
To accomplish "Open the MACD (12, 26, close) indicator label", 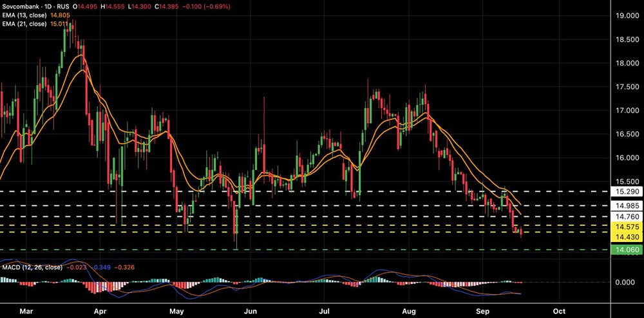I will tap(32, 268).
